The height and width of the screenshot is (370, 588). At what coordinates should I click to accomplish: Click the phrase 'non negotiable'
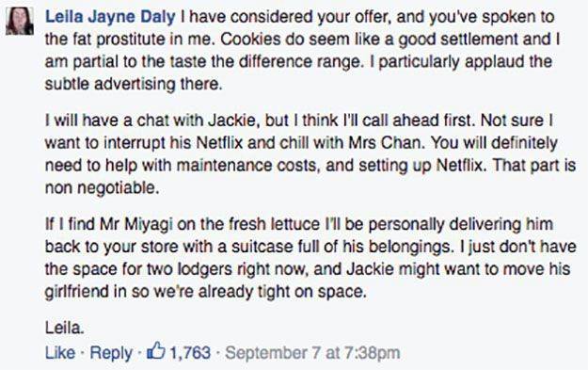(102, 188)
